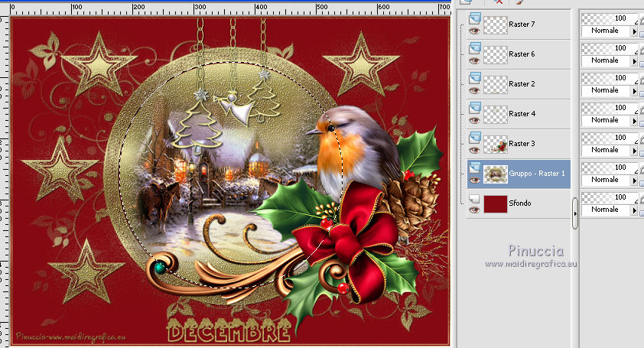Click the Sfondo background layer type icon
The image size is (644, 348).
click(x=475, y=198)
